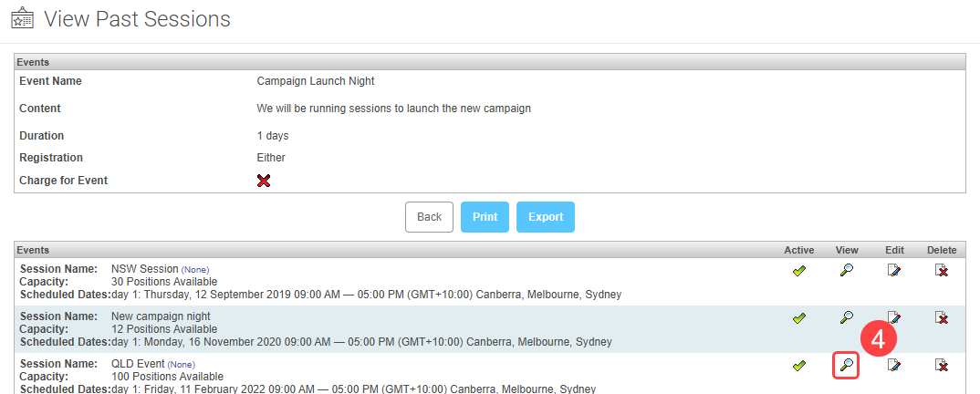Edit the New campaign night session
980x394 pixels.
(x=894, y=317)
